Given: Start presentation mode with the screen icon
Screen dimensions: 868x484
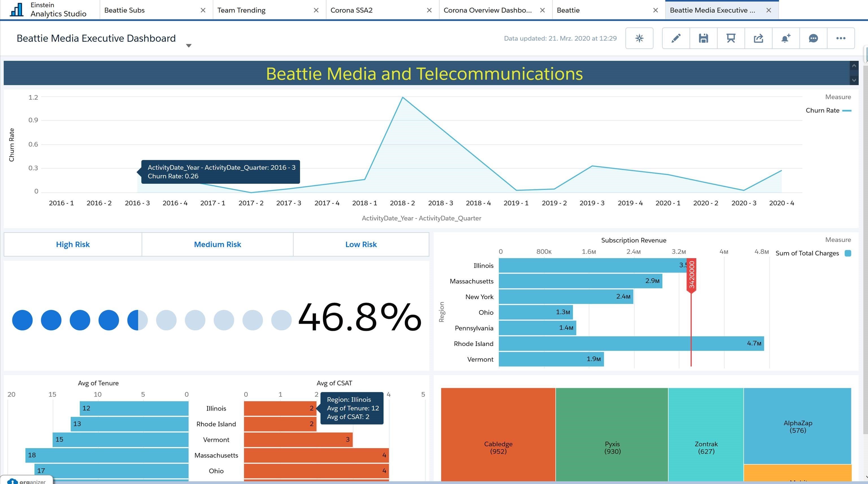Looking at the screenshot, I should tap(731, 38).
